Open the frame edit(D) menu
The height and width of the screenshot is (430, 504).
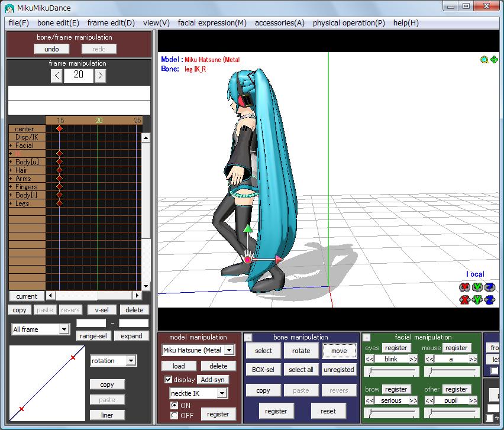111,23
